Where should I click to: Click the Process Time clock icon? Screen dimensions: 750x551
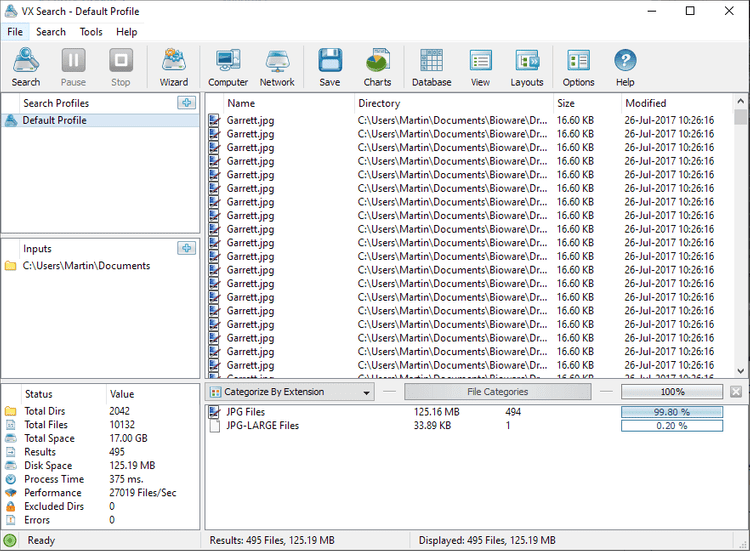pos(11,479)
